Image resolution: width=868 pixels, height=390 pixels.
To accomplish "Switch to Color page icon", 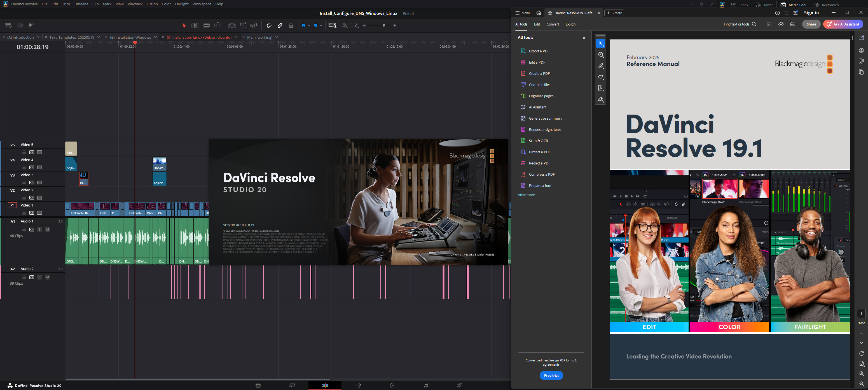I will [392, 385].
